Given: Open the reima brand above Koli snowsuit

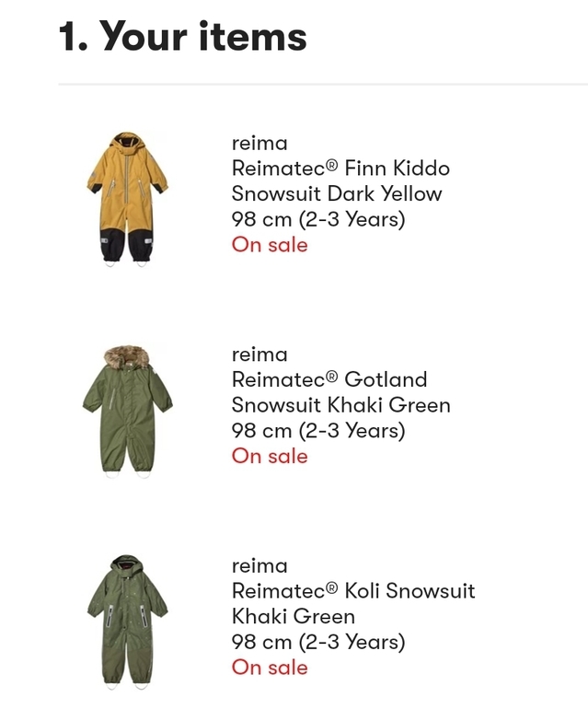Looking at the screenshot, I should point(259,565).
